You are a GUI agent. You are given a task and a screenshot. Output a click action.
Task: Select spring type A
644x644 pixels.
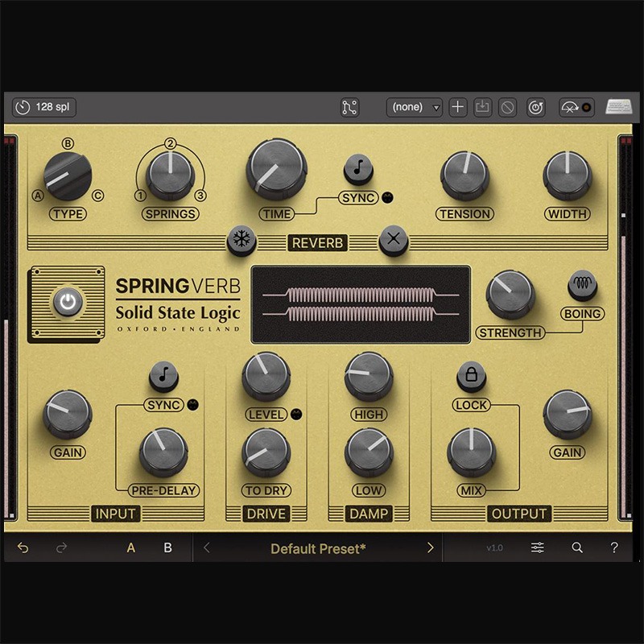point(38,196)
